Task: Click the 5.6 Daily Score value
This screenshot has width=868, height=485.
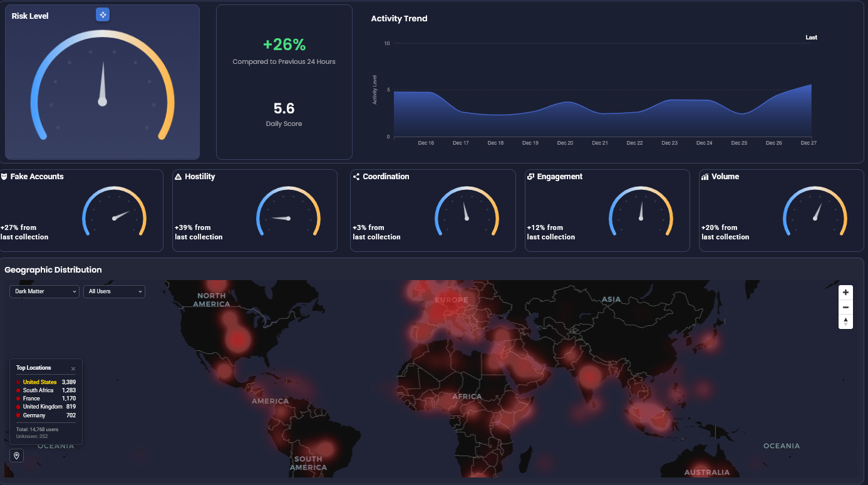Action: click(x=284, y=108)
